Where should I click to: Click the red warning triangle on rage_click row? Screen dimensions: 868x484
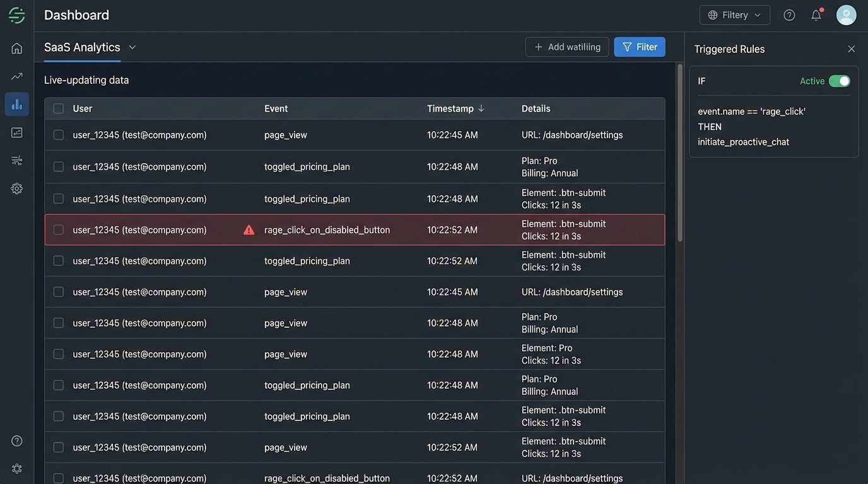(249, 230)
